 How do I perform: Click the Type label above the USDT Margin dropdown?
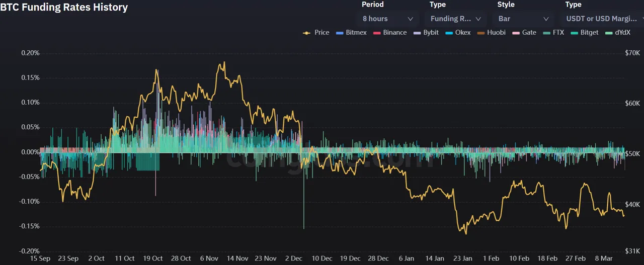click(x=574, y=5)
